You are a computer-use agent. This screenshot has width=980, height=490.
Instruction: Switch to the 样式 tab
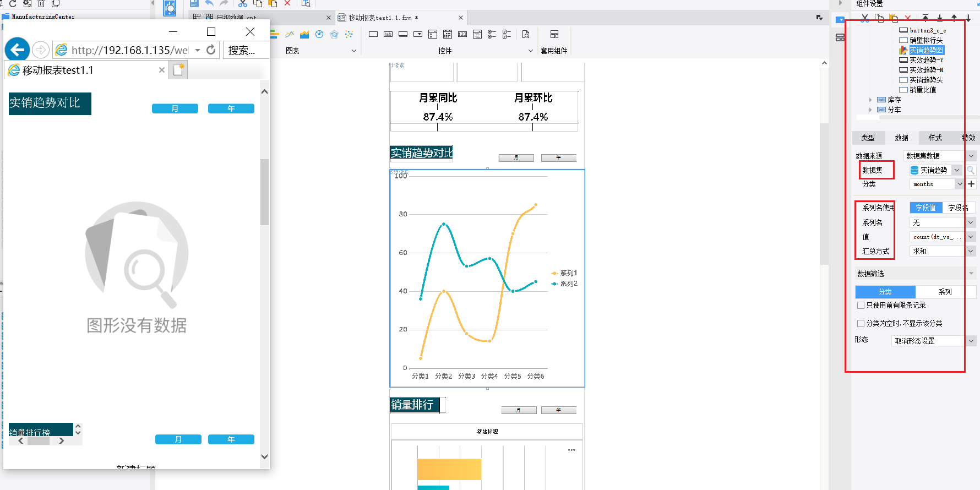[x=935, y=138]
